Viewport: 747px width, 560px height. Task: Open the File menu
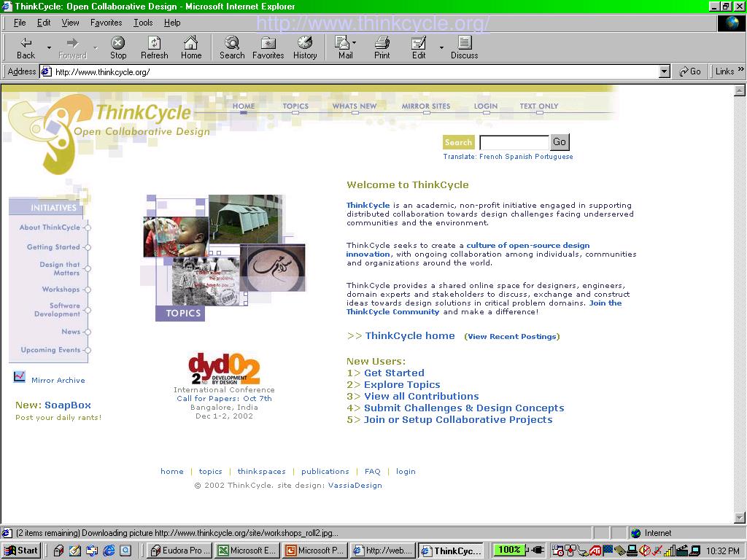pyautogui.click(x=20, y=23)
